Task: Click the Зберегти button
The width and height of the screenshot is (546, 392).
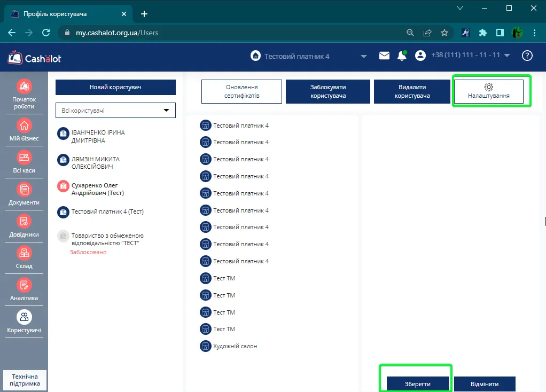Action: [x=417, y=384]
